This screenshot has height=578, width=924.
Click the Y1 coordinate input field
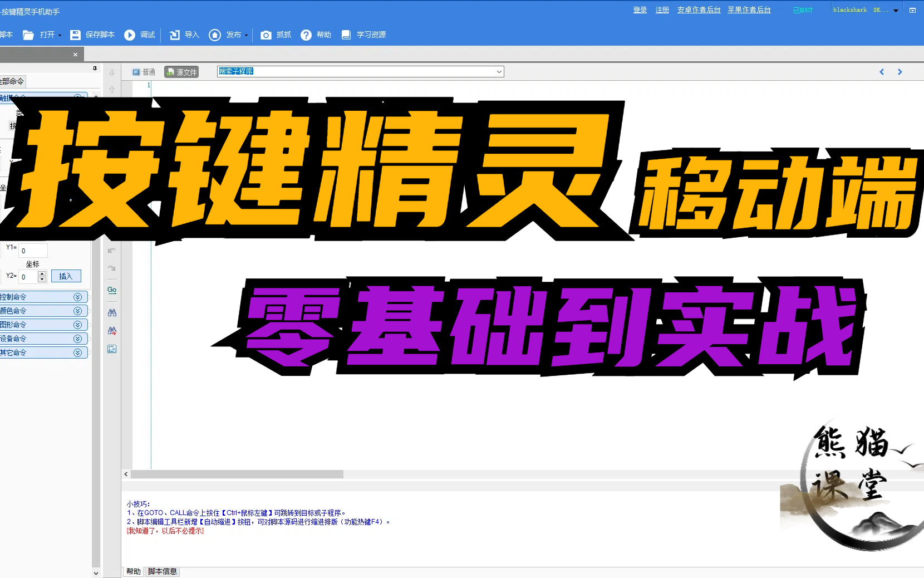[x=33, y=251]
